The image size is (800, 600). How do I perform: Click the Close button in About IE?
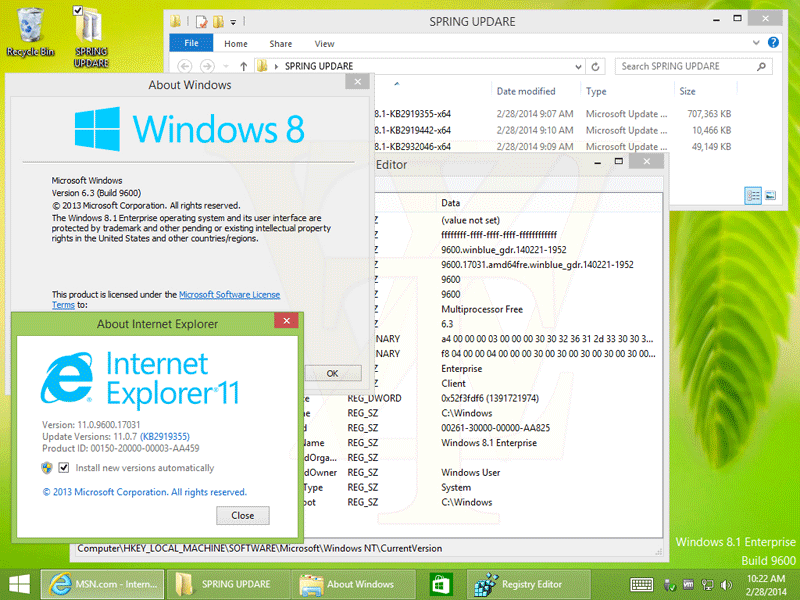pos(242,515)
